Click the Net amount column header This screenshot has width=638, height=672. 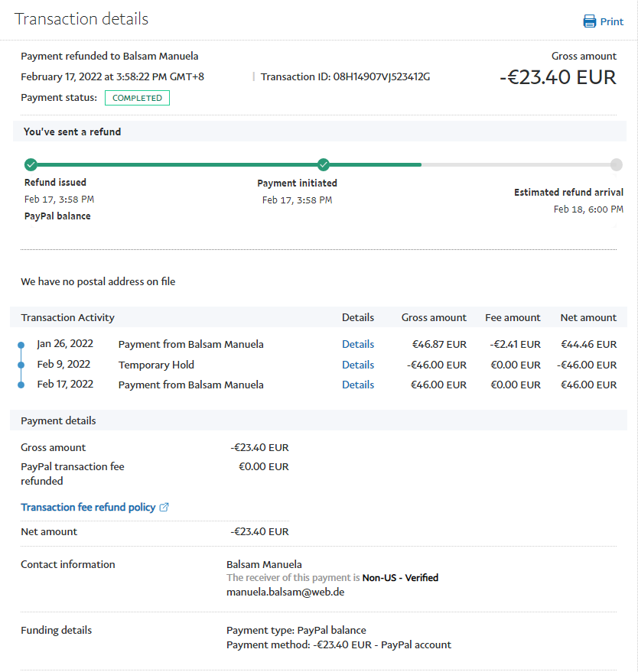pos(588,317)
